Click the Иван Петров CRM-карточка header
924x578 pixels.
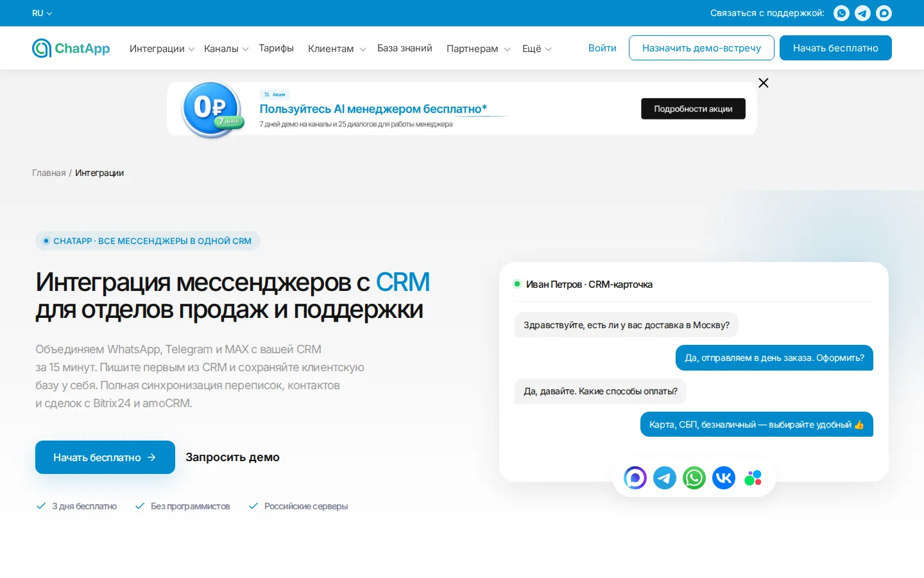tap(589, 285)
